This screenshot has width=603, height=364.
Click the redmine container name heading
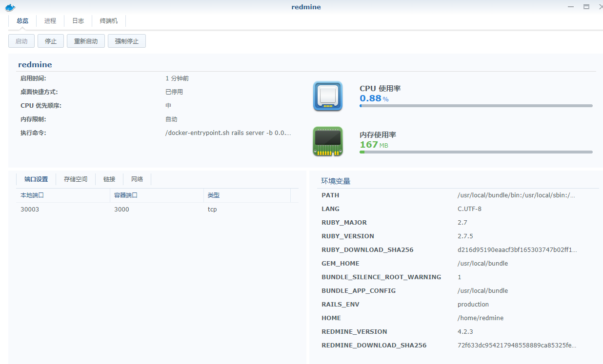(35, 64)
